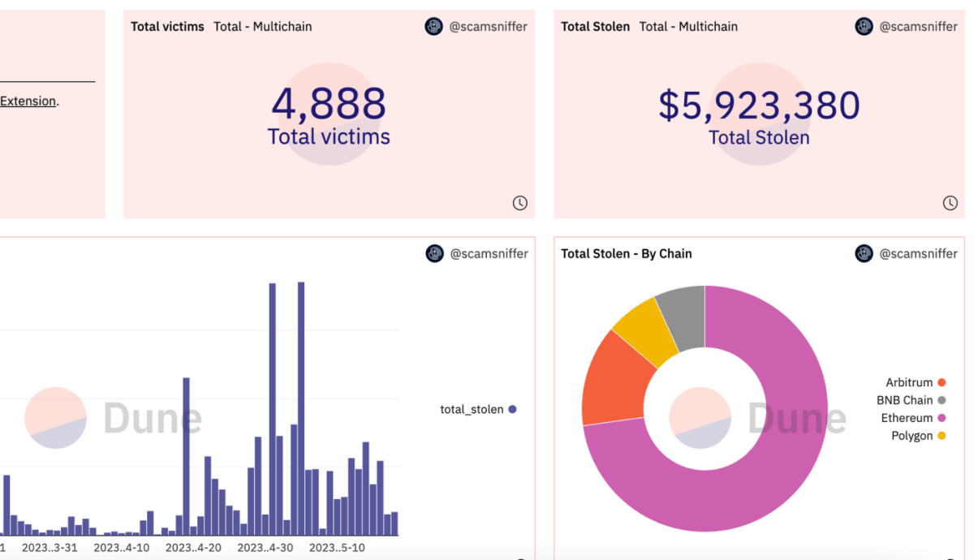The width and height of the screenshot is (974, 560).
Task: Click the Polygon yellow legend dot
Action: (942, 436)
